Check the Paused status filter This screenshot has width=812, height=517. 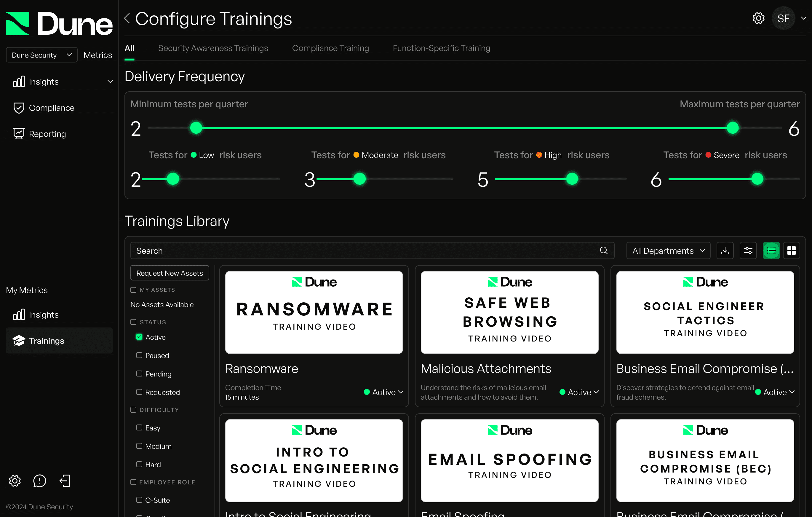pos(139,355)
